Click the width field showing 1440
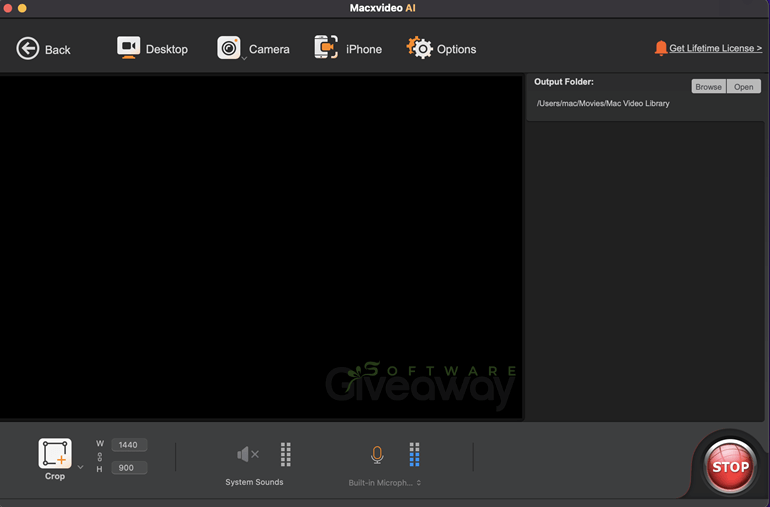The image size is (770, 507). pyautogui.click(x=129, y=445)
